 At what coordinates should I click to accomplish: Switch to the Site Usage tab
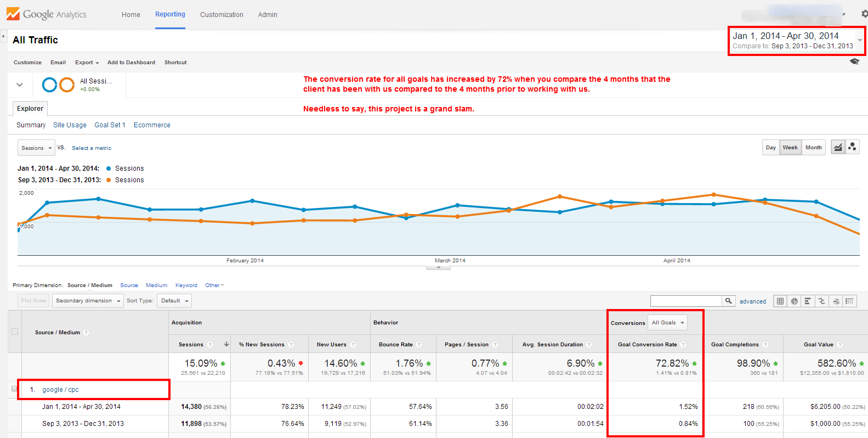[x=70, y=125]
